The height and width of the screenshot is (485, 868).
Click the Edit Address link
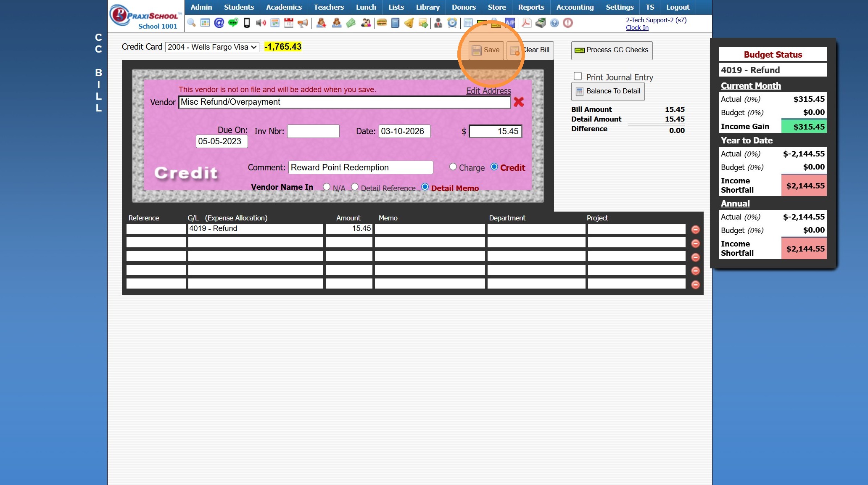pyautogui.click(x=488, y=91)
